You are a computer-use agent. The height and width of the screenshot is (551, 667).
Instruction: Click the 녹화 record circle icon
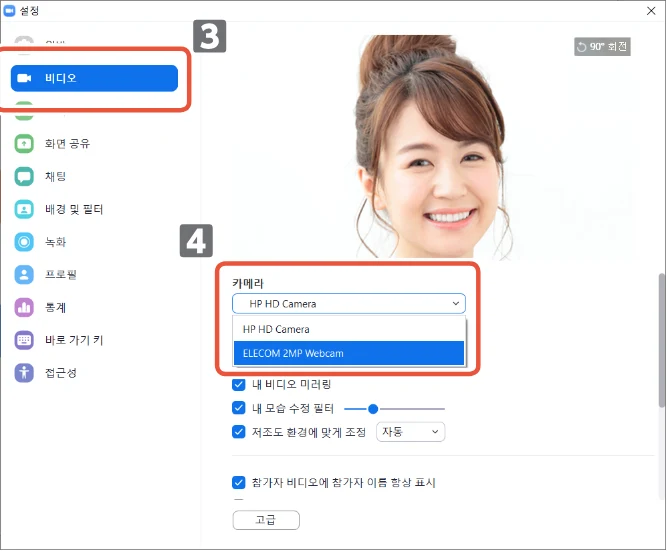click(x=24, y=242)
